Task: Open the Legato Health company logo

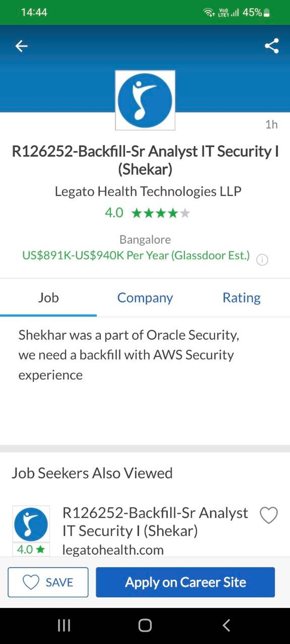Action: 145,100
